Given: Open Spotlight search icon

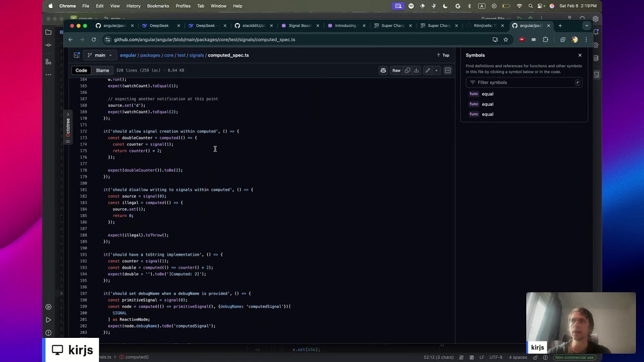Looking at the screenshot, I should pyautogui.click(x=531, y=6).
